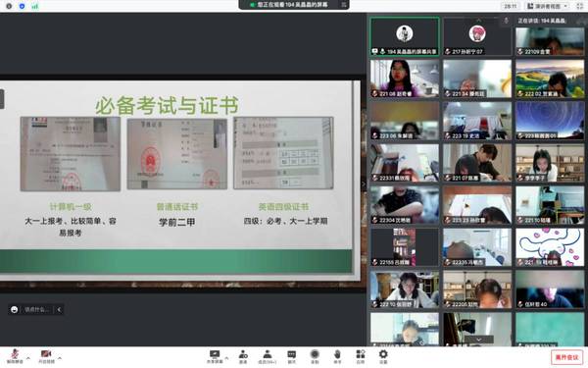Enter full screen from top-right icon
The width and height of the screenshot is (588, 368).
580,6
